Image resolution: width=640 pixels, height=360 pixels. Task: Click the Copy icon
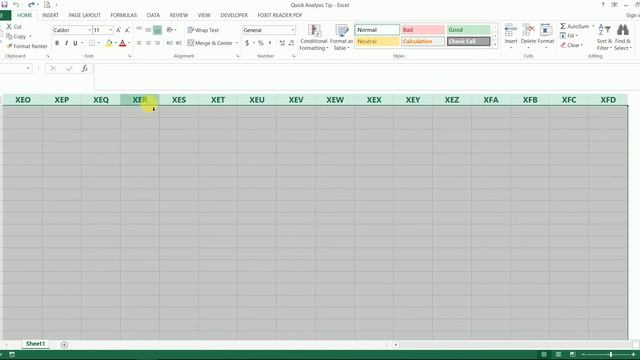click(x=9, y=36)
